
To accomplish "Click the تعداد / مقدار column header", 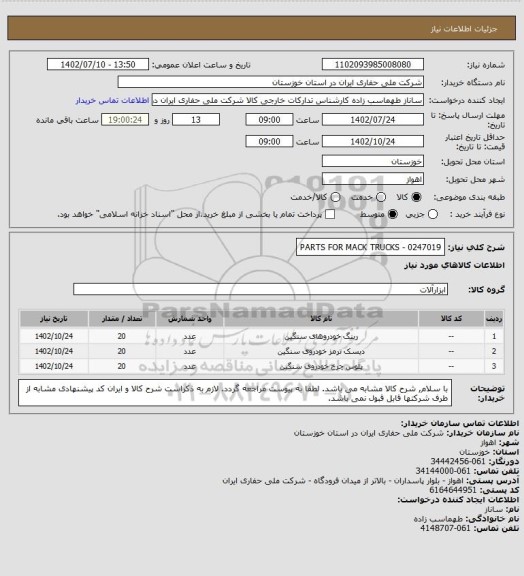I will coord(122,319).
